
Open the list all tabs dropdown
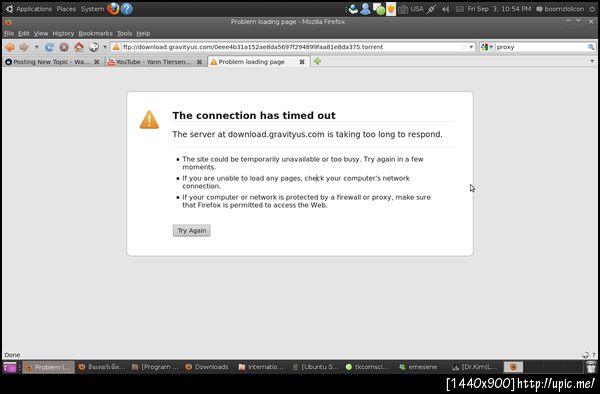[592, 61]
